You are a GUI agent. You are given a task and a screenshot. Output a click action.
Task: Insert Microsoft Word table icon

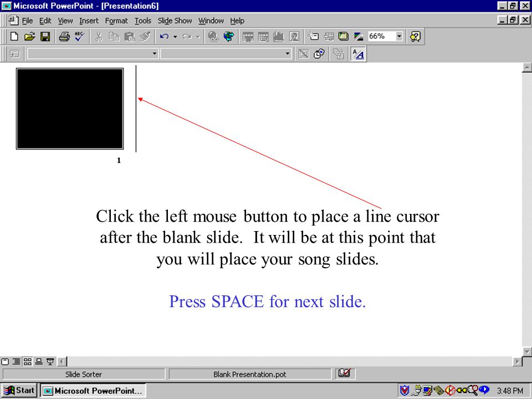248,37
